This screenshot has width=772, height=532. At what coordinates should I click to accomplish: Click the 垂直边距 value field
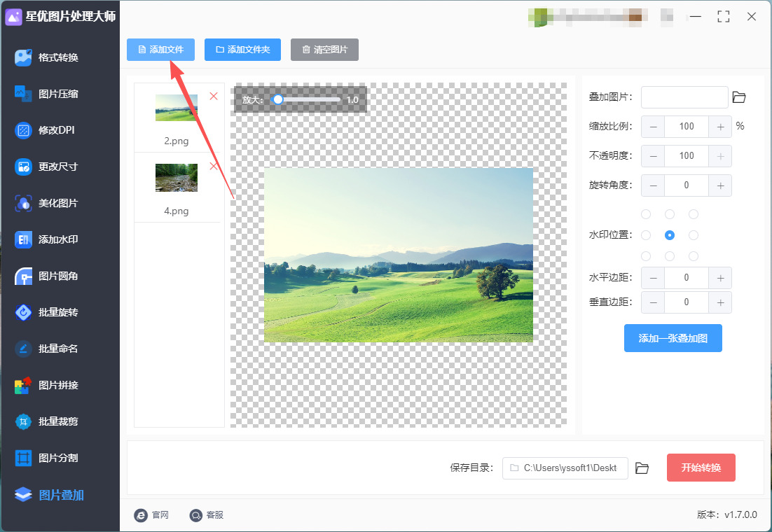click(687, 302)
